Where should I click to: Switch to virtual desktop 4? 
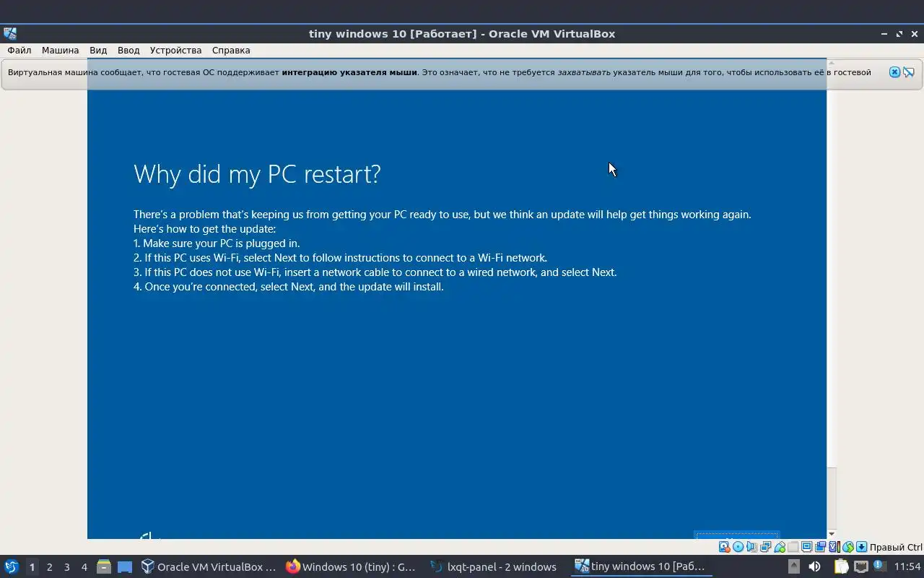point(84,567)
